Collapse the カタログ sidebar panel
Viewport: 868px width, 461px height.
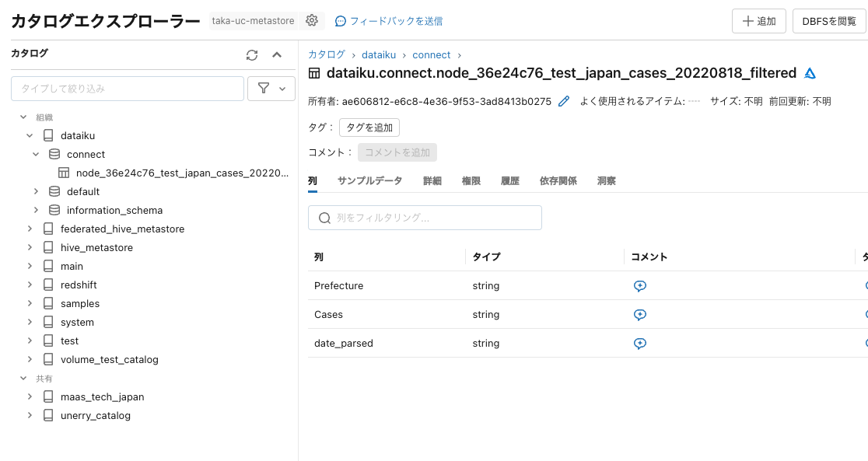[276, 54]
